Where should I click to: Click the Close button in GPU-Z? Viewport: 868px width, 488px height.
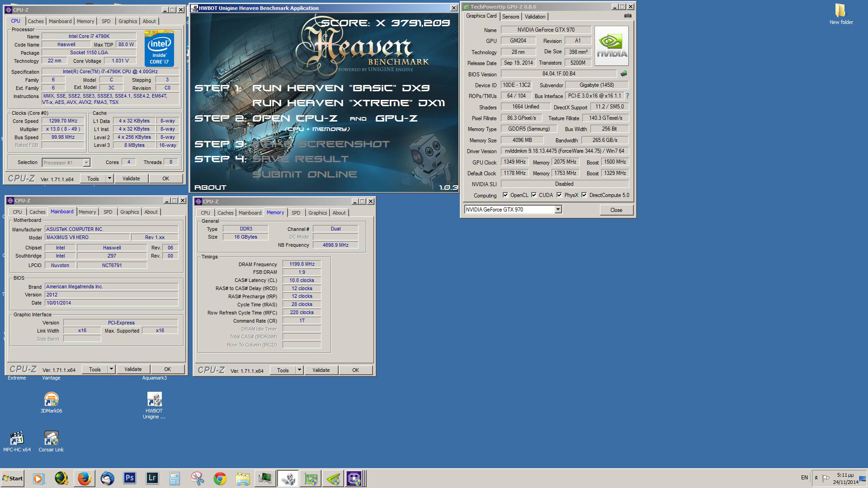616,210
